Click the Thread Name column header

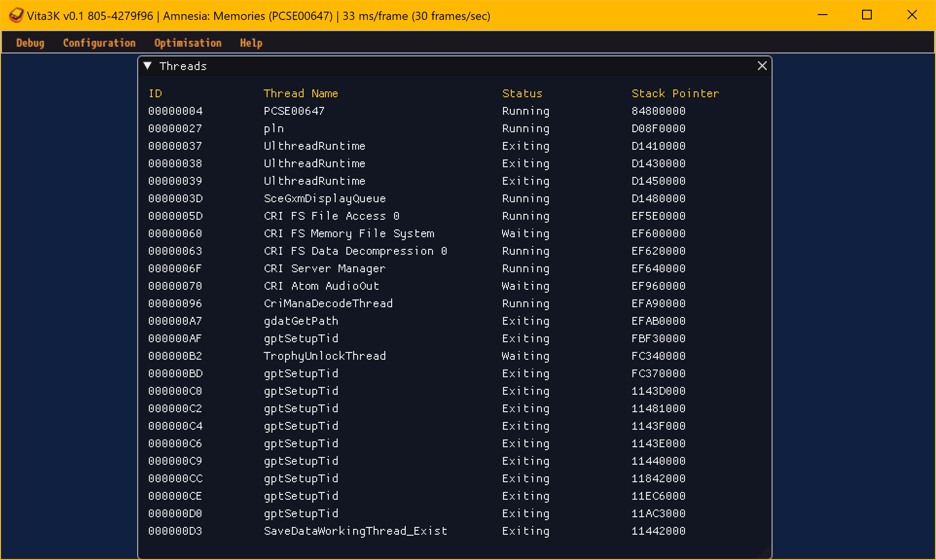coord(301,93)
